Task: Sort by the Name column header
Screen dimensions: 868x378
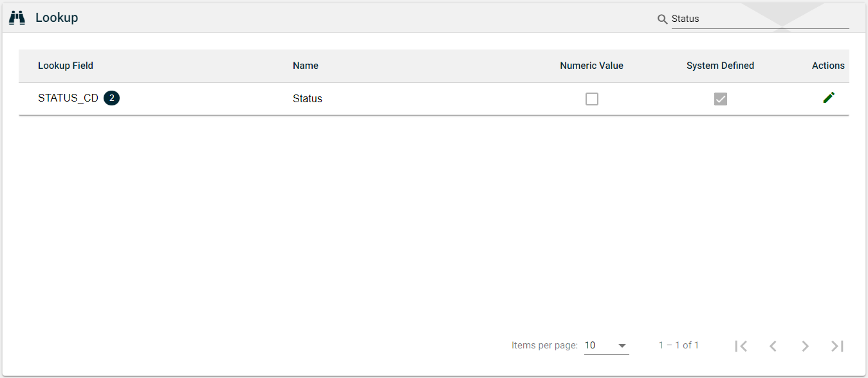Action: (306, 66)
